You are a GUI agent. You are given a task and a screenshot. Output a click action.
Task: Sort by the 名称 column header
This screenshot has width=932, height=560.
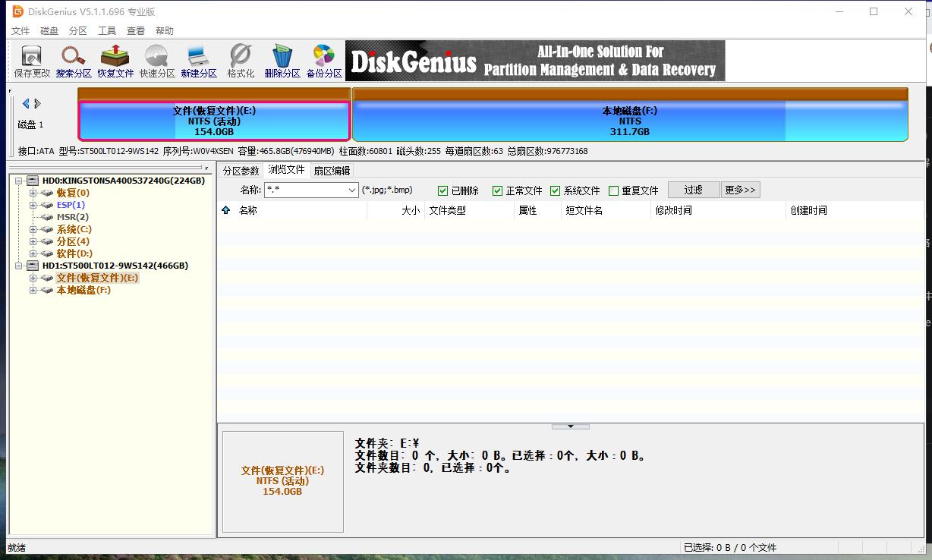[x=301, y=210]
